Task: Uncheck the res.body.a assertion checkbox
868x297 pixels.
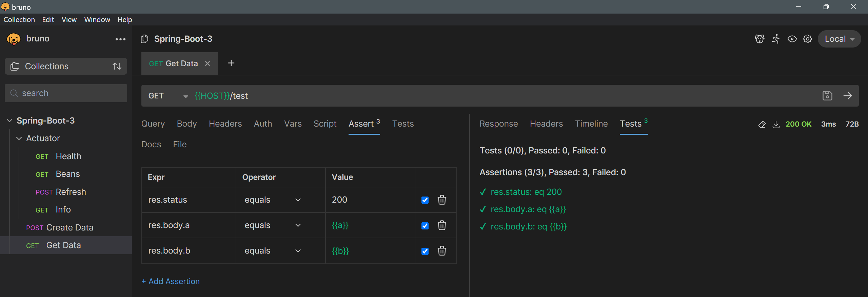Action: pos(425,226)
